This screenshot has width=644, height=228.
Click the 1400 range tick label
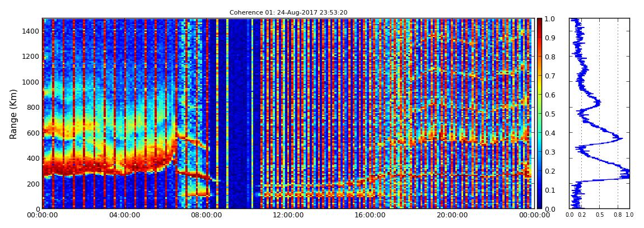click(31, 31)
